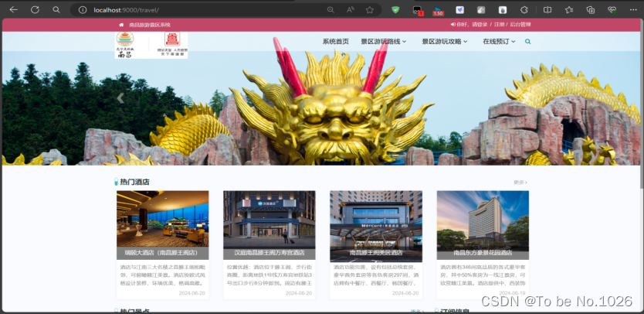Reload the page with the refresh icon

(x=35, y=10)
